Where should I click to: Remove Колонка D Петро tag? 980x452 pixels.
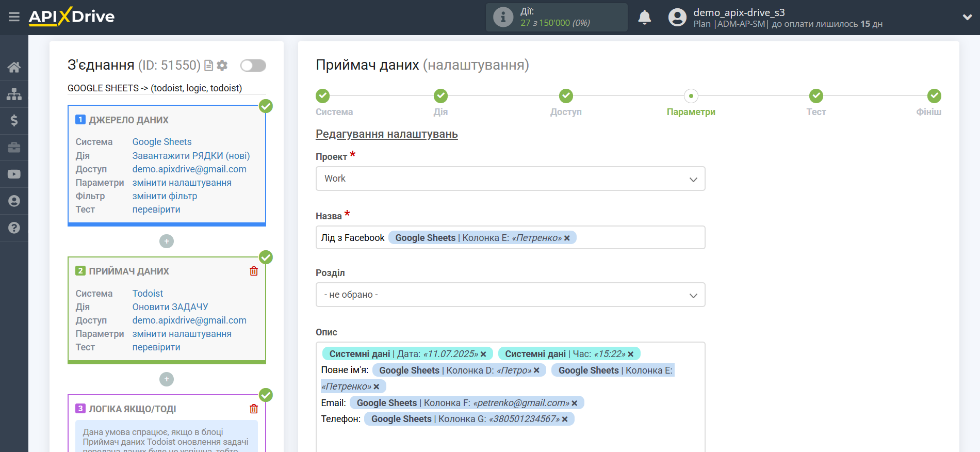click(536, 370)
